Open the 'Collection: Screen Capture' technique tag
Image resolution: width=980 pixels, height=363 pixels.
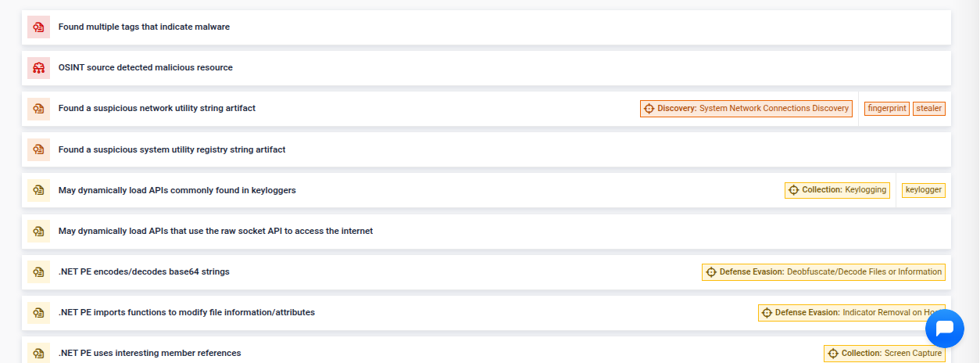click(x=884, y=354)
